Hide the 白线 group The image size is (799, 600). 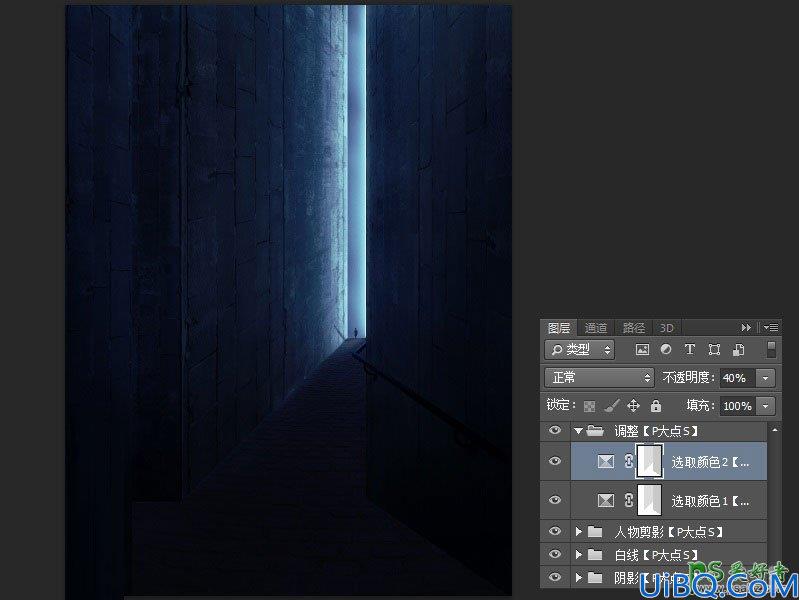pyautogui.click(x=554, y=554)
